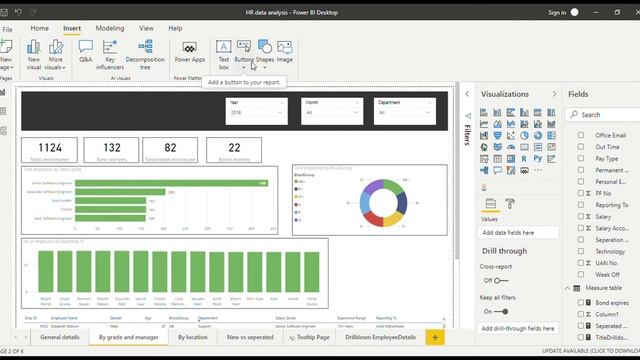Switch to the Modeling ribbon tab
Screen dimensions: 640x360
[110, 28]
